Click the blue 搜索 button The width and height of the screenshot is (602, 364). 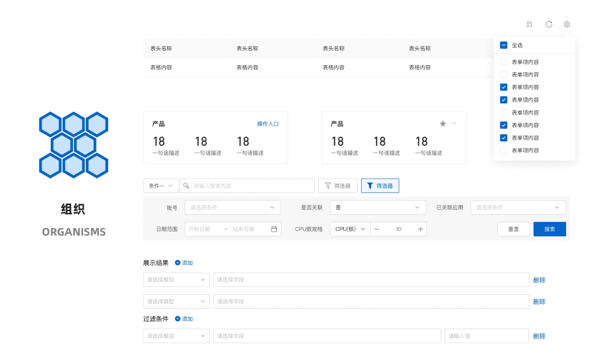pos(550,229)
